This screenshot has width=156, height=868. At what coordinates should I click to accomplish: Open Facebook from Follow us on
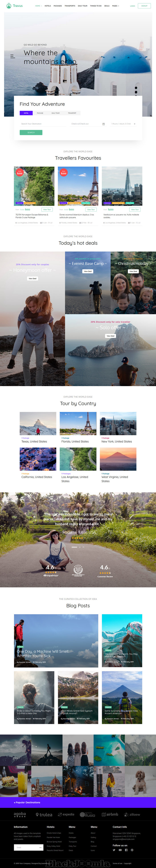[x=126, y=850]
